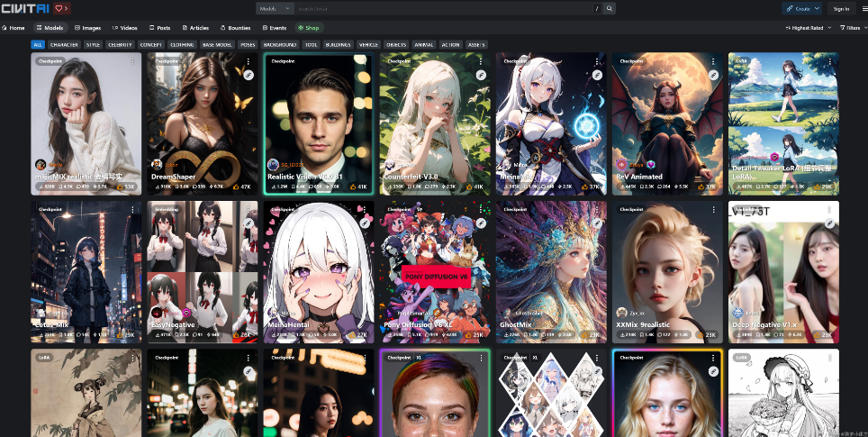Image resolution: width=868 pixels, height=437 pixels.
Task: Switch to the Videos tab
Action: [x=125, y=28]
